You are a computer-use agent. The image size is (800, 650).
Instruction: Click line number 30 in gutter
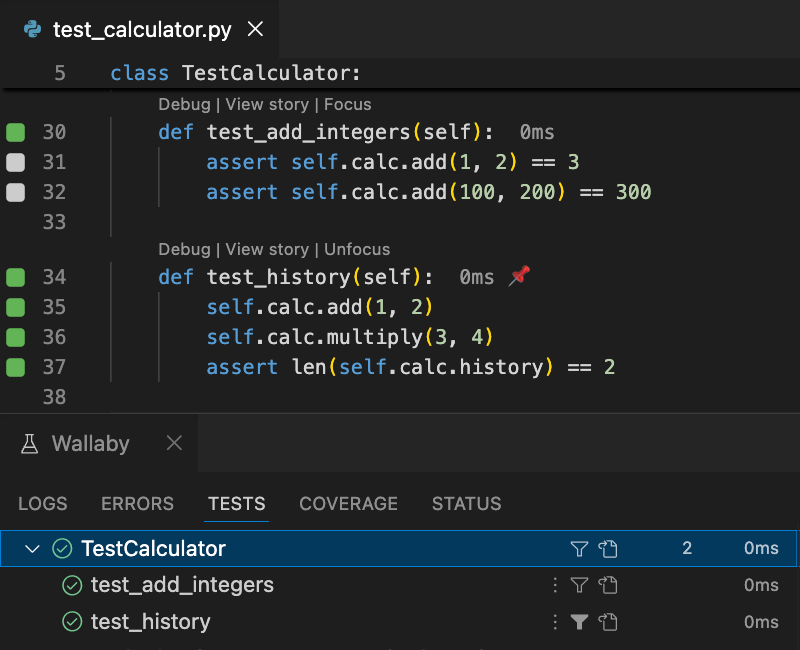tap(54, 132)
